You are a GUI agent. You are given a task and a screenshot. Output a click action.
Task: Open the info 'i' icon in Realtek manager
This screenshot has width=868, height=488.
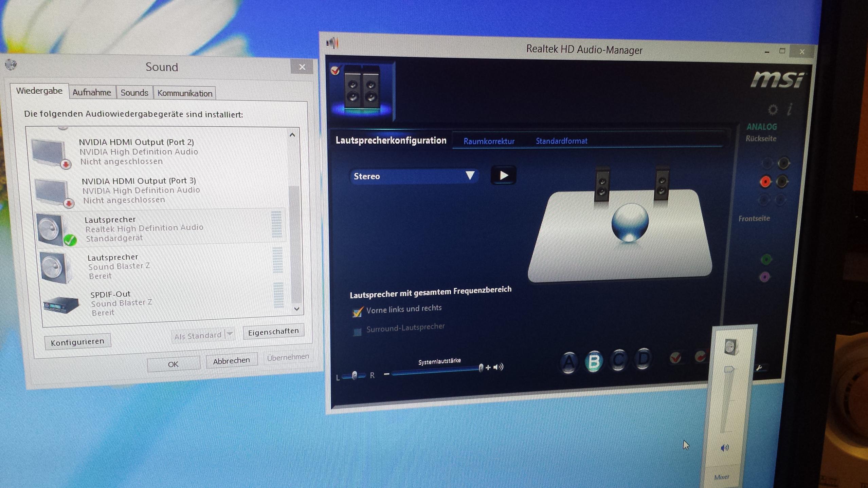click(790, 109)
